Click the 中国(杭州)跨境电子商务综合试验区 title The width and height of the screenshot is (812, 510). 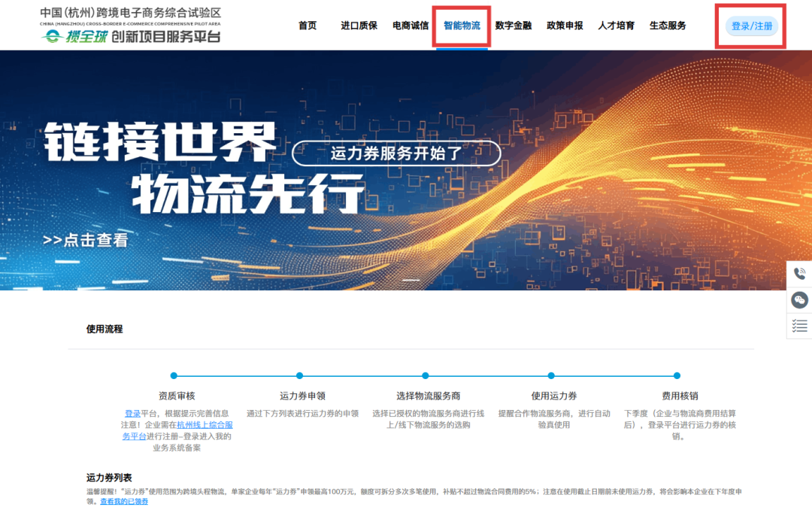point(131,13)
